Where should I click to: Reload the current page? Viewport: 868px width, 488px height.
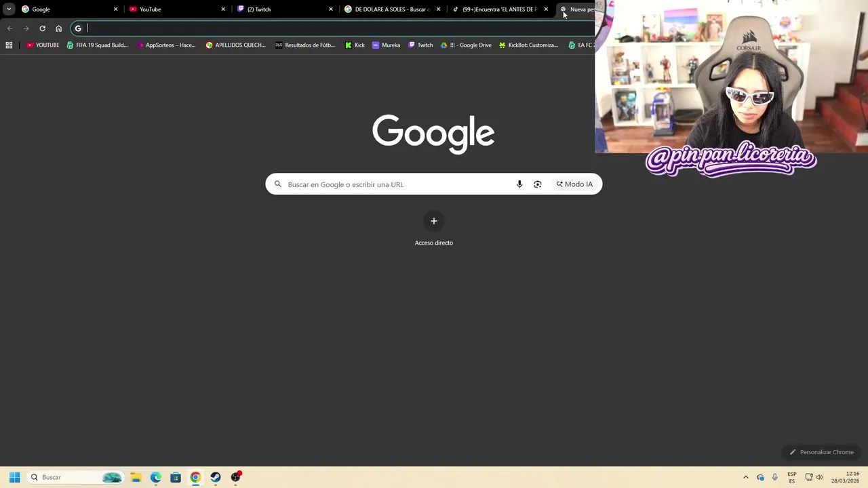(42, 28)
